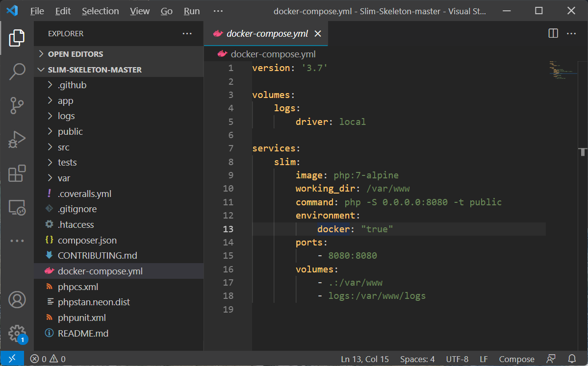Click line number 9 in the gutter
Viewport: 588px width, 366px height.
pyautogui.click(x=230, y=175)
